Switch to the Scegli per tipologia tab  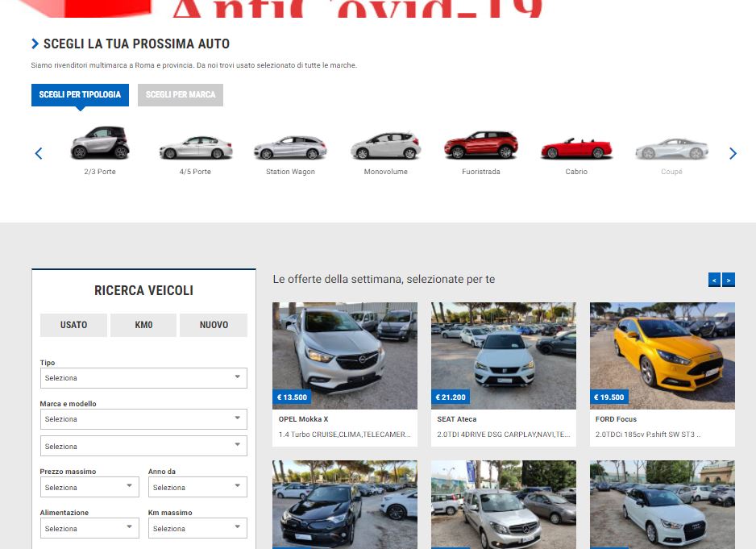pos(80,94)
